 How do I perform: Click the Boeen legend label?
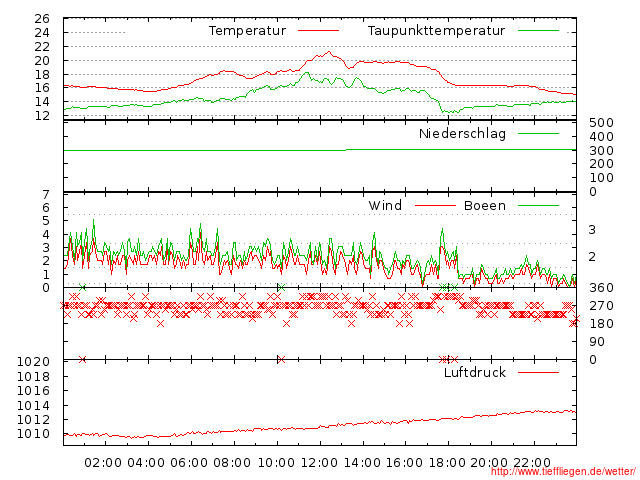[484, 205]
